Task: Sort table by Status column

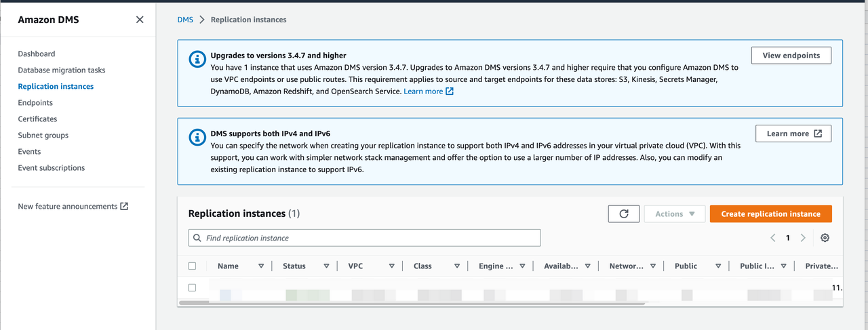Action: pyautogui.click(x=326, y=266)
